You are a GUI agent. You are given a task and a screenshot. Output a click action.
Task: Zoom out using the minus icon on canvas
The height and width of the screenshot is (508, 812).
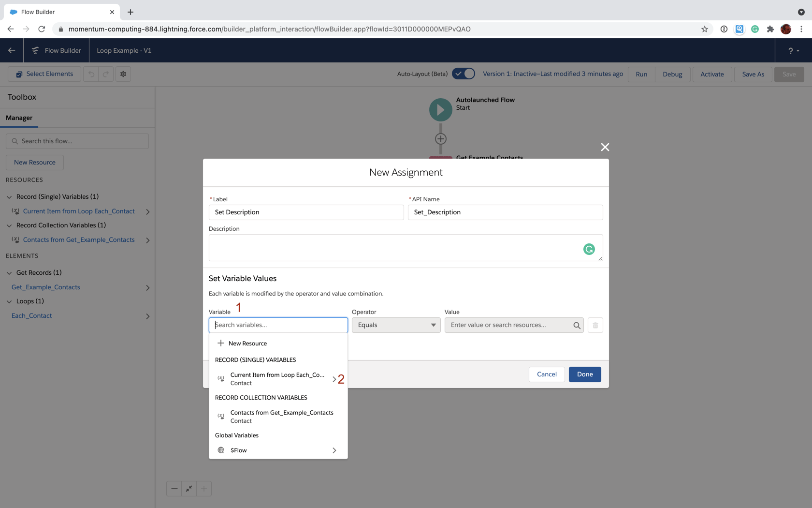pos(174,489)
